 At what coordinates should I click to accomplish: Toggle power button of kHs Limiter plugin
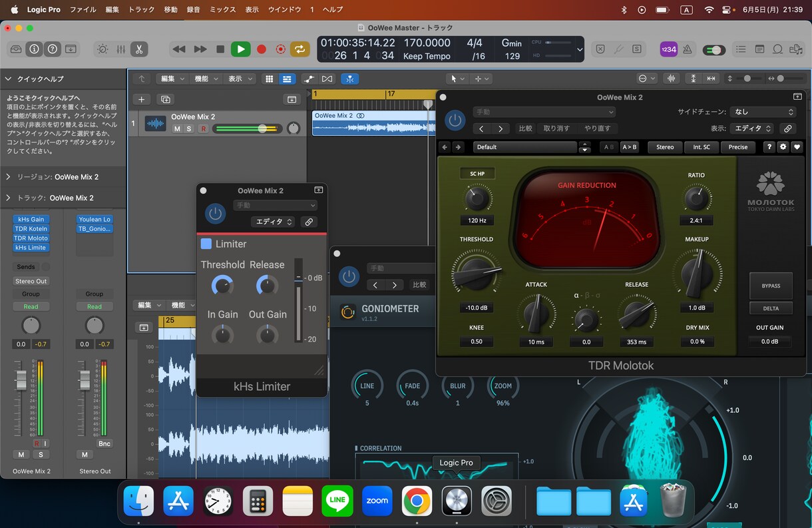(214, 213)
